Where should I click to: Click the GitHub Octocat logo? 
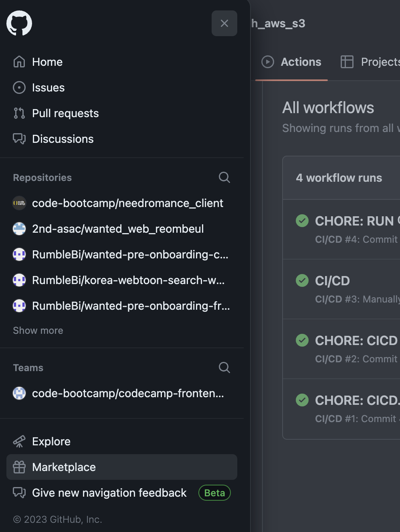[19, 23]
